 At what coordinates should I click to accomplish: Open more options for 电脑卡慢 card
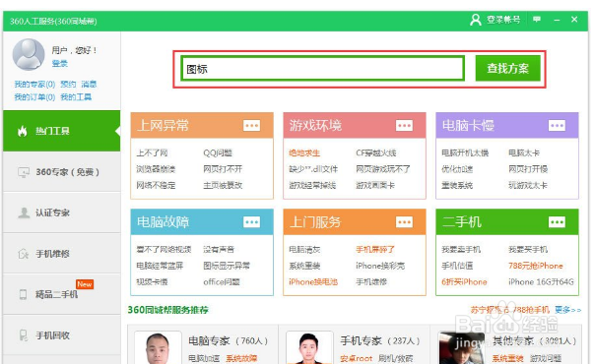coord(557,125)
